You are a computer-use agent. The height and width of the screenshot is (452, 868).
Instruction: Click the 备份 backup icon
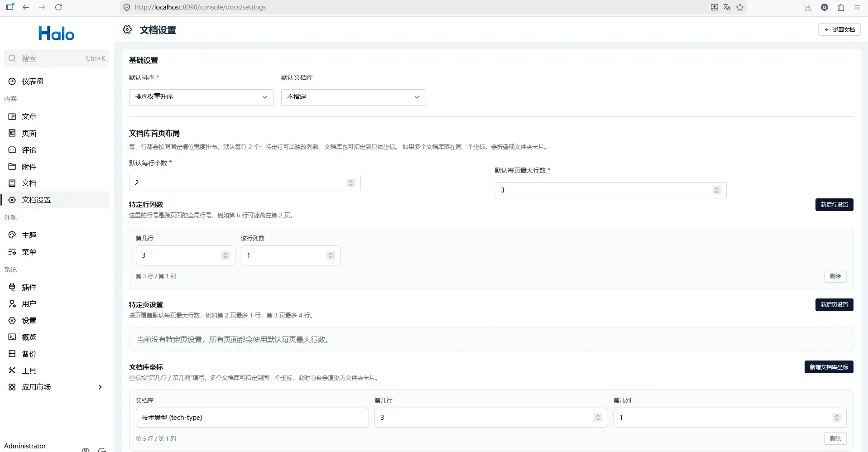(x=12, y=354)
